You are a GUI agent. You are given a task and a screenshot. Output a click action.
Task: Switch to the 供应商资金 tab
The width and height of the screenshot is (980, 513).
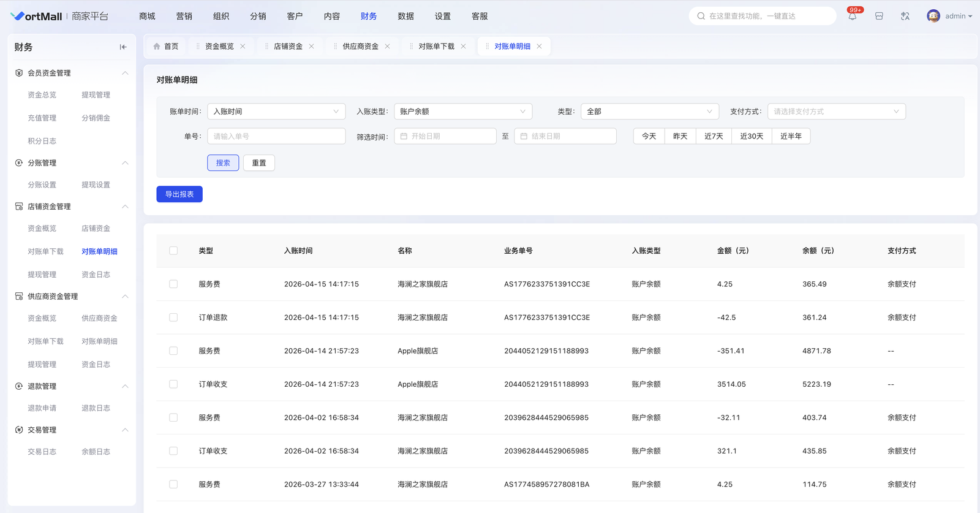pyautogui.click(x=360, y=47)
